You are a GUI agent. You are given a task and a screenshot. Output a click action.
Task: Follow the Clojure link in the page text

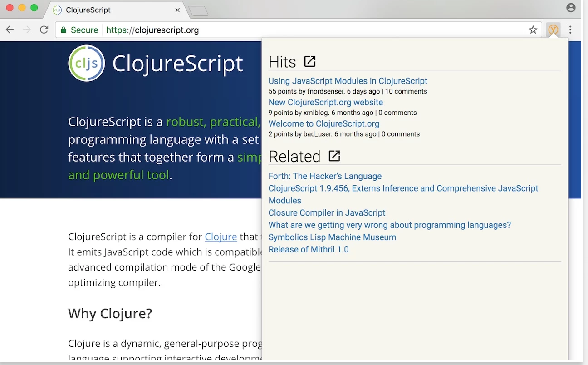click(221, 237)
